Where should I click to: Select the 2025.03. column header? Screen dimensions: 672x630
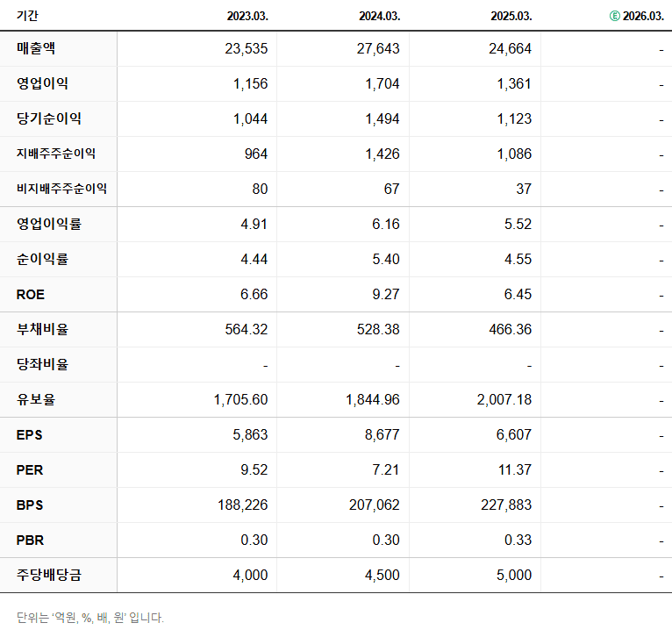click(511, 17)
